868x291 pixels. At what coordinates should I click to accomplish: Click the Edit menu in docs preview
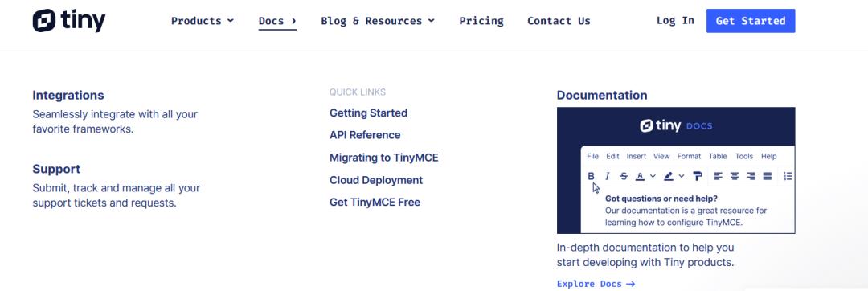tap(612, 157)
